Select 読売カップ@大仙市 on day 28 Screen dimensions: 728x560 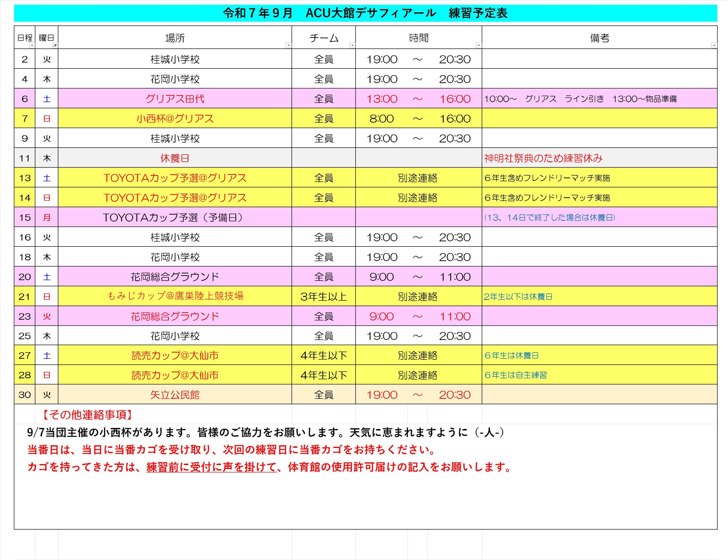coord(175,375)
